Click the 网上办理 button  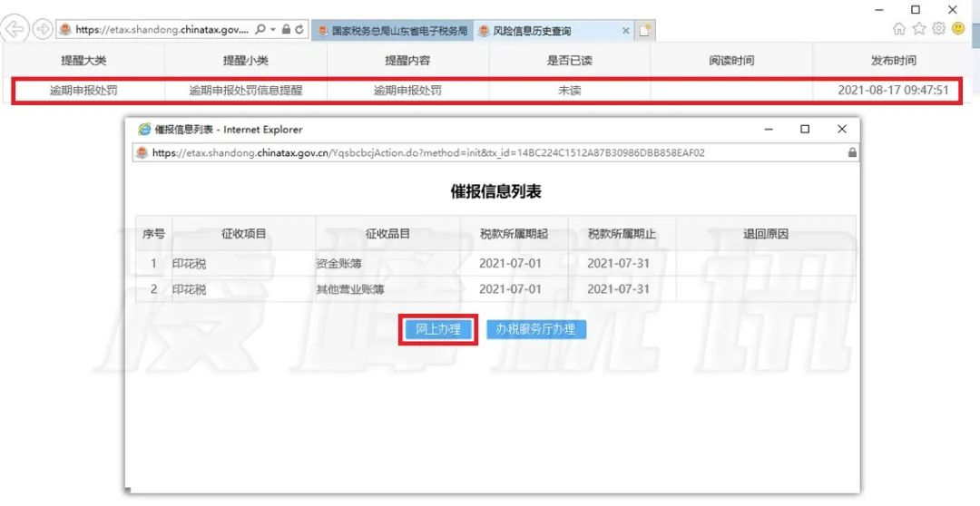(438, 329)
